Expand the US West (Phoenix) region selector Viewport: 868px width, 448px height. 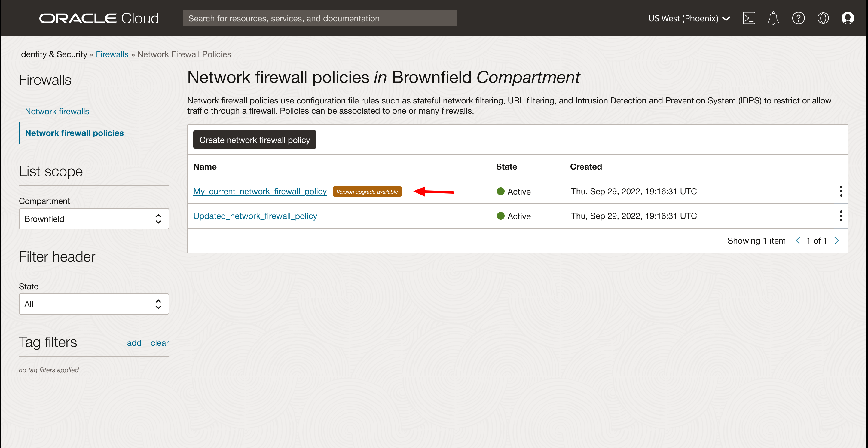tap(689, 18)
